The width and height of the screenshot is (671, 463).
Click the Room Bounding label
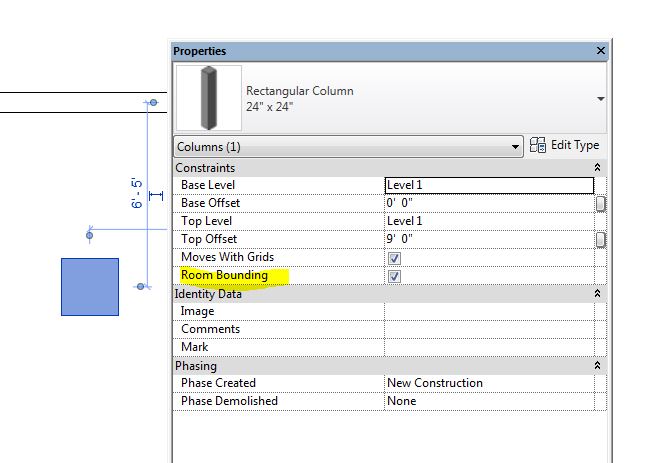224,275
